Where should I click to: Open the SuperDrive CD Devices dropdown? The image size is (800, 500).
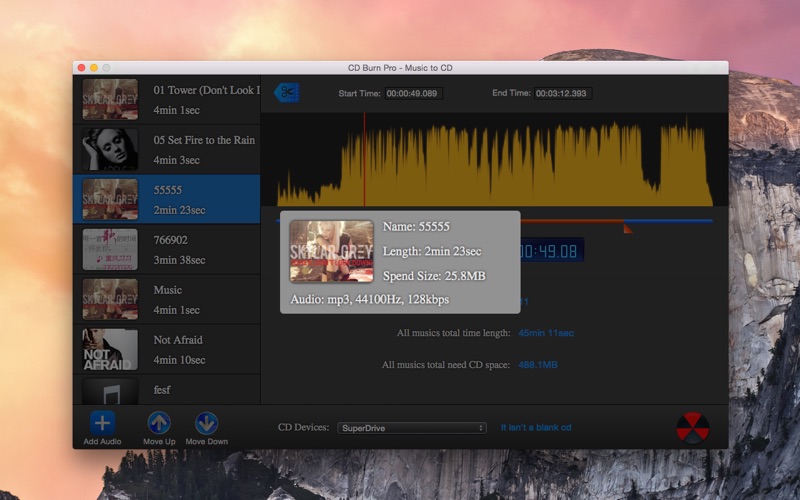(412, 428)
